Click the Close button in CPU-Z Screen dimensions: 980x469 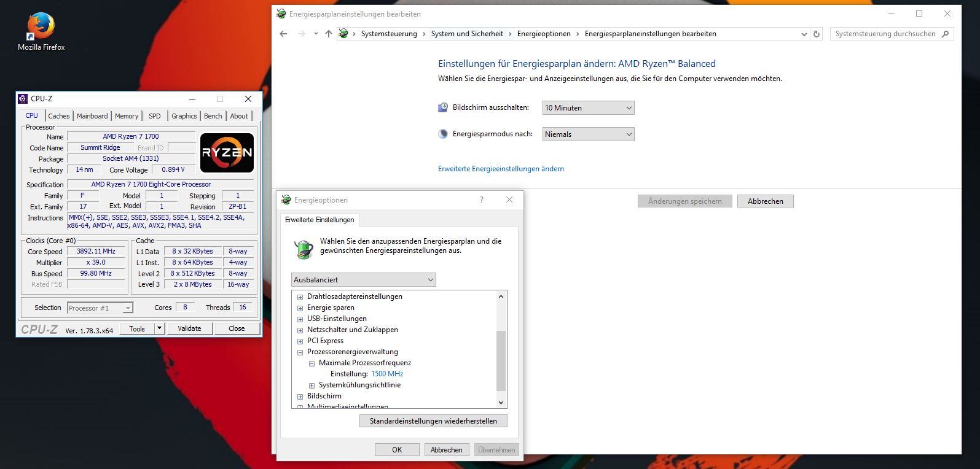[x=237, y=328]
